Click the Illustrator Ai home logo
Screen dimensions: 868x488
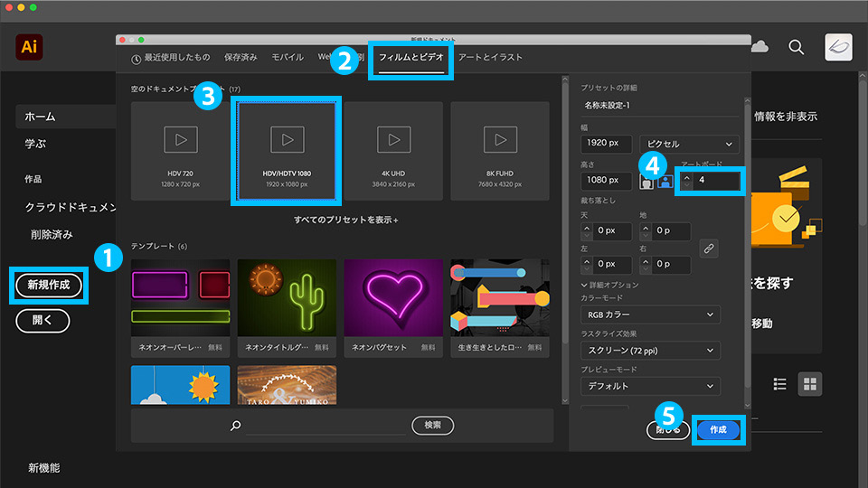pos(29,47)
